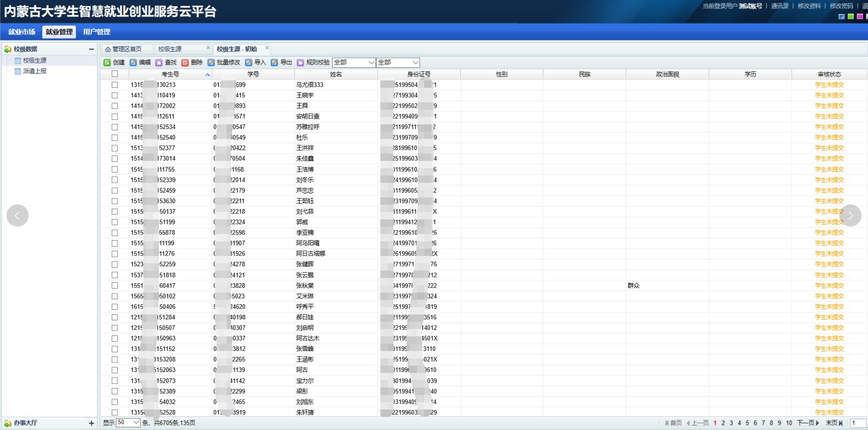Toggle the select-all checkbox in header

115,74
